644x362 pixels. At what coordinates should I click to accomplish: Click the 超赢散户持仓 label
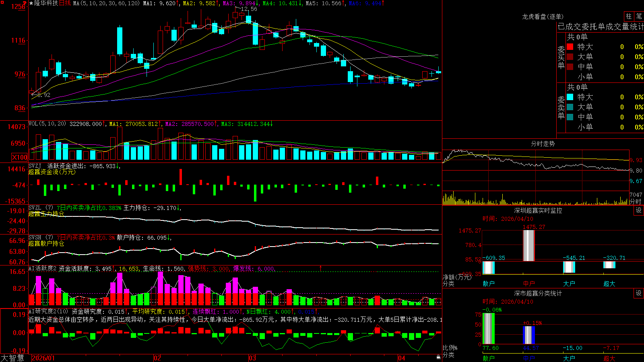(x=46, y=243)
